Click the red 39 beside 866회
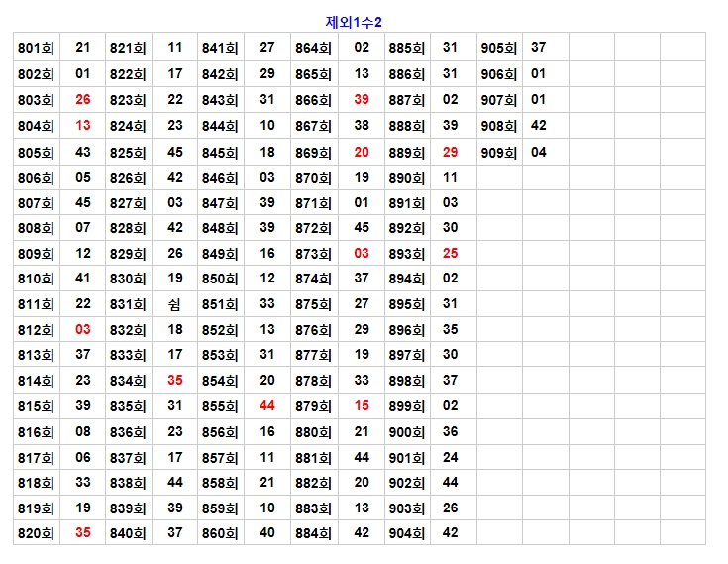Screen dimensions: 728x564 (x=362, y=100)
